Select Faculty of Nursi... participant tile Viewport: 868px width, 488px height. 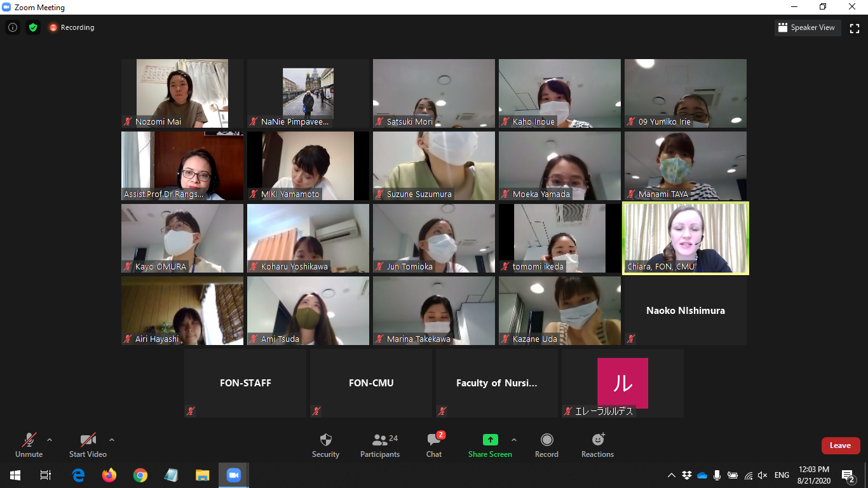(x=497, y=383)
